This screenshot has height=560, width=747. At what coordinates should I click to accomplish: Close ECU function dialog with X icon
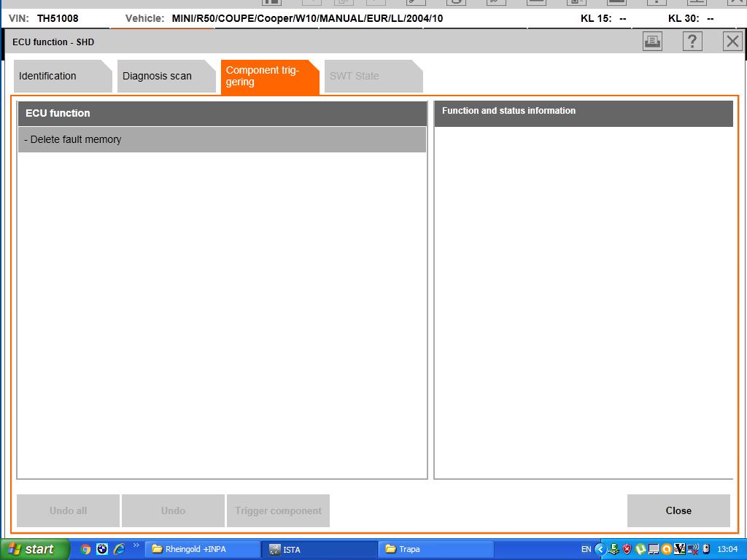click(732, 42)
